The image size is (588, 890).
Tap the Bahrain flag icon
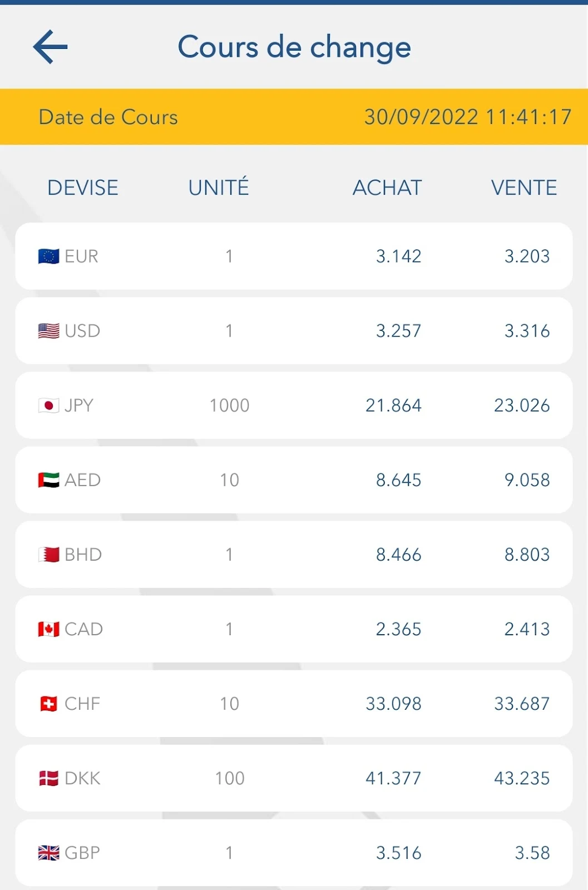click(x=48, y=555)
